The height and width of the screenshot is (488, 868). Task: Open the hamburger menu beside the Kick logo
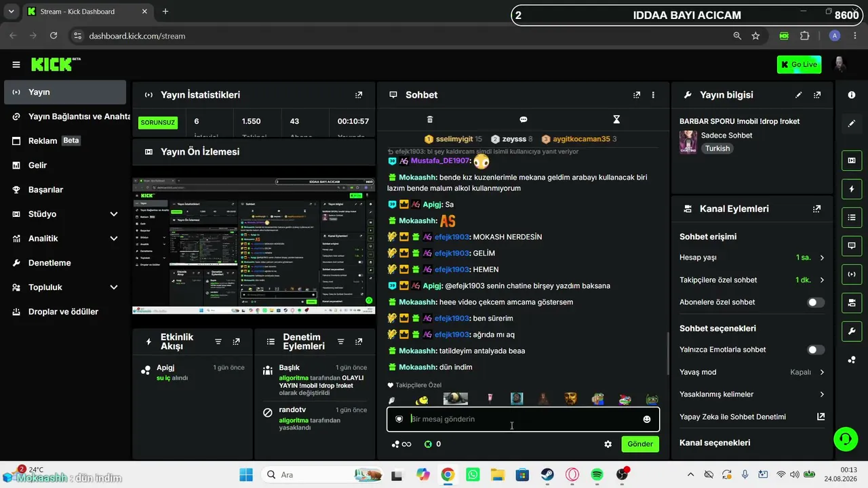click(x=16, y=64)
